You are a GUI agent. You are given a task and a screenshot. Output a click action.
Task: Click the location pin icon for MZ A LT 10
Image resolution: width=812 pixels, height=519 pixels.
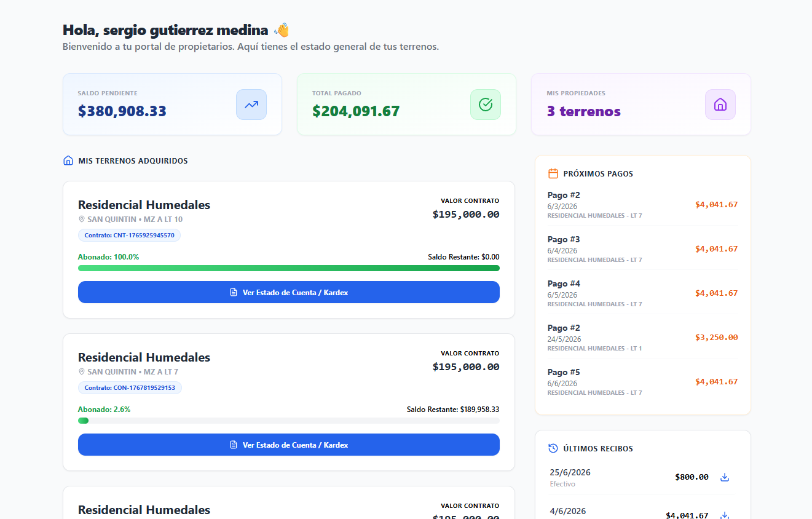(81, 220)
